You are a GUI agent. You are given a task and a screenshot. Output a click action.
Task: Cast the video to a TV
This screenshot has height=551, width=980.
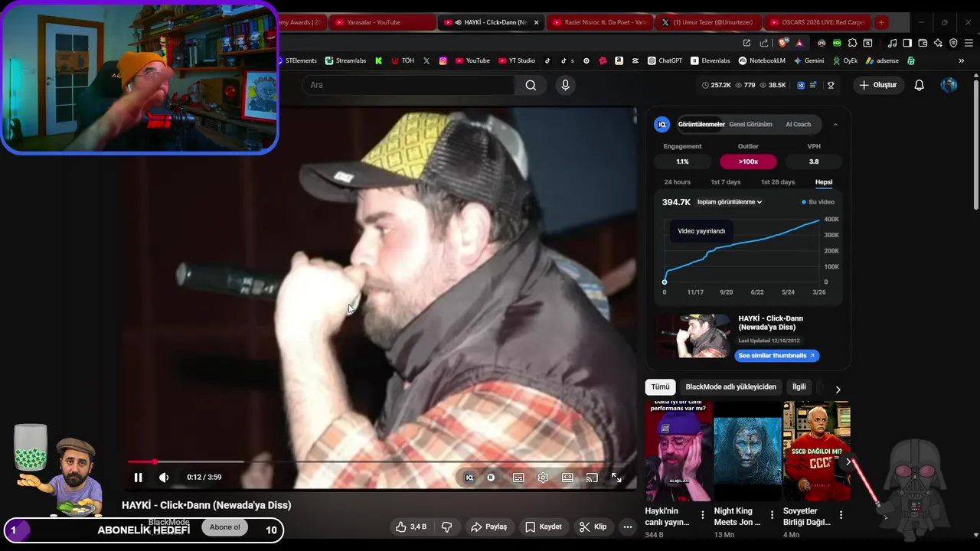tap(592, 478)
